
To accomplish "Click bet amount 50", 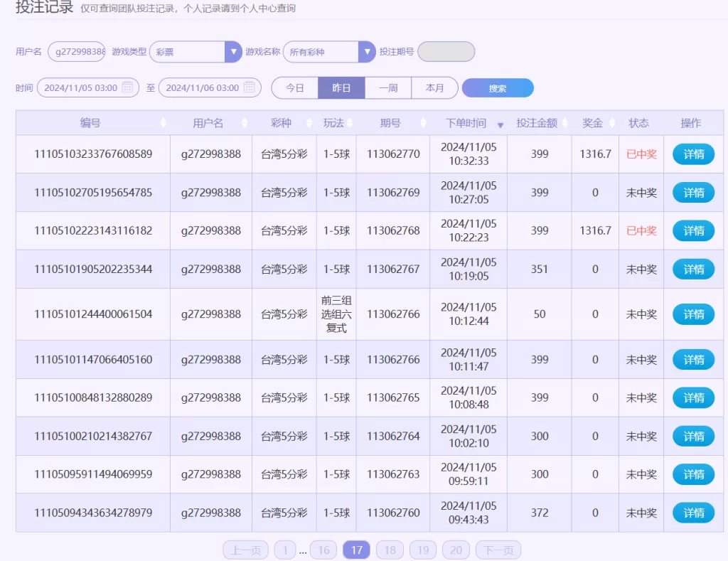I will click(x=540, y=314).
